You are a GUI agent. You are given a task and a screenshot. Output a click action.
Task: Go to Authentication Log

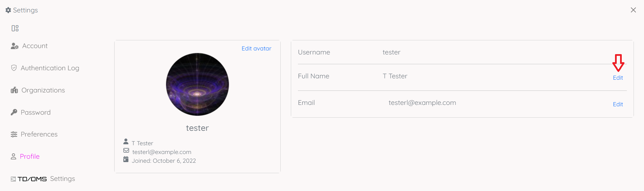50,68
